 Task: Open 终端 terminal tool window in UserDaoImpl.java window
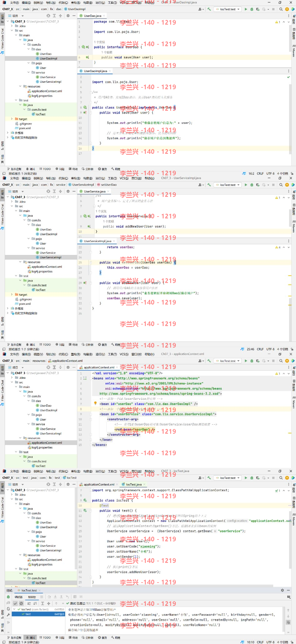pyautogui.click(x=73, y=169)
